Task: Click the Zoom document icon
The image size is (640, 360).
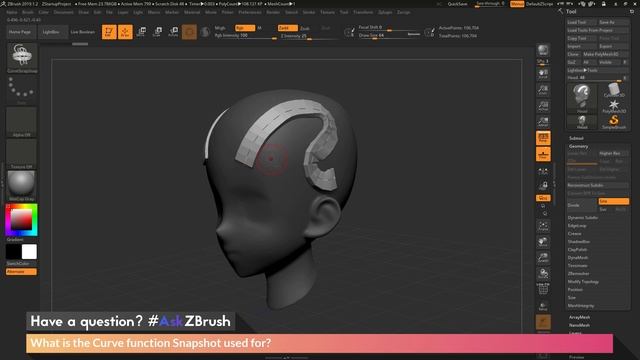Action: point(543,90)
